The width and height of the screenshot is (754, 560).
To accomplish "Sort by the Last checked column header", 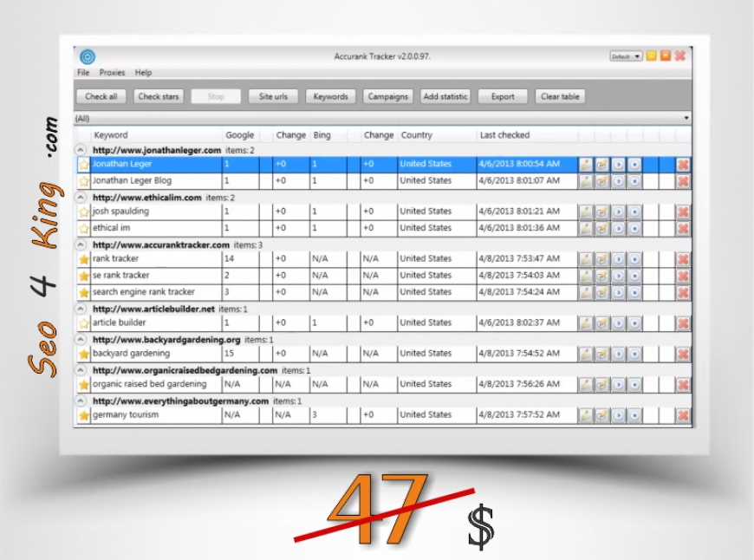I will (x=527, y=135).
